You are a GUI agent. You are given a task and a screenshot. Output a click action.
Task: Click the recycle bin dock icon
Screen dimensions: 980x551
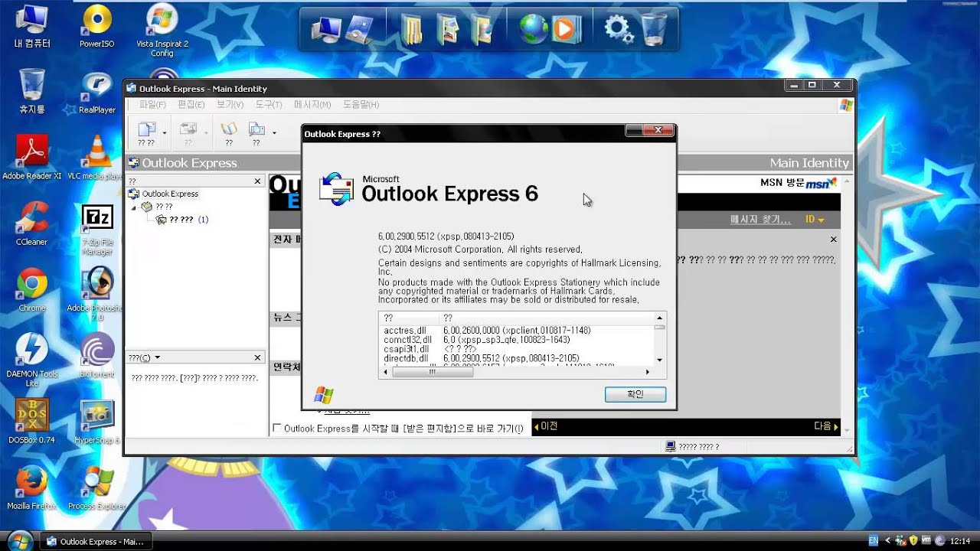654,29
